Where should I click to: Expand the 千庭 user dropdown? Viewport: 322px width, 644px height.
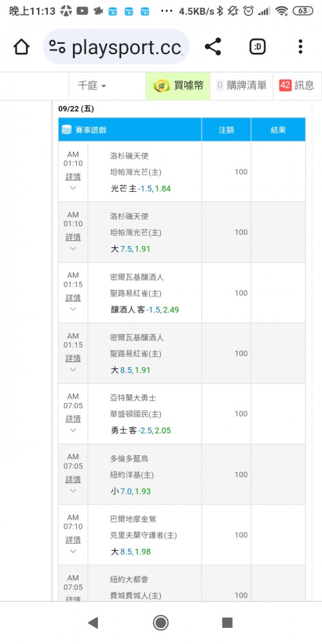(x=92, y=86)
